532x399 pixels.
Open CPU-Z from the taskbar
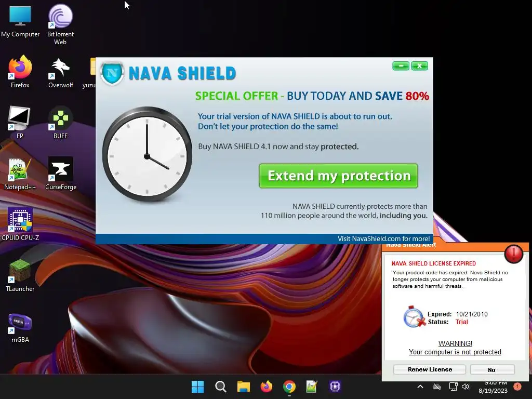(x=335, y=387)
